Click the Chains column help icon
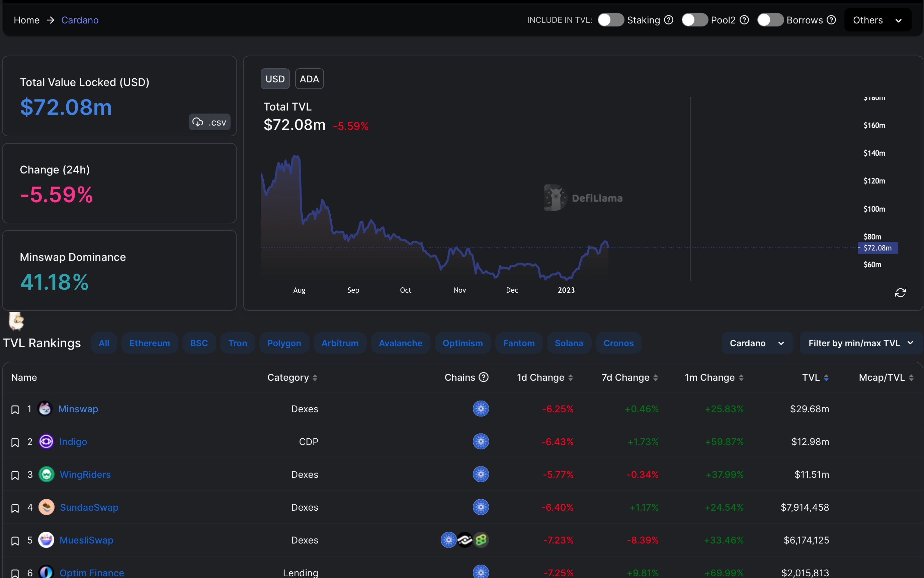The width and height of the screenshot is (924, 578). (x=484, y=377)
